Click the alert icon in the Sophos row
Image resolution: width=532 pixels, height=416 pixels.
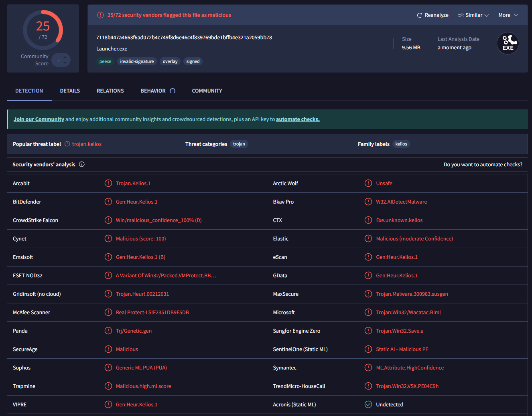point(108,368)
